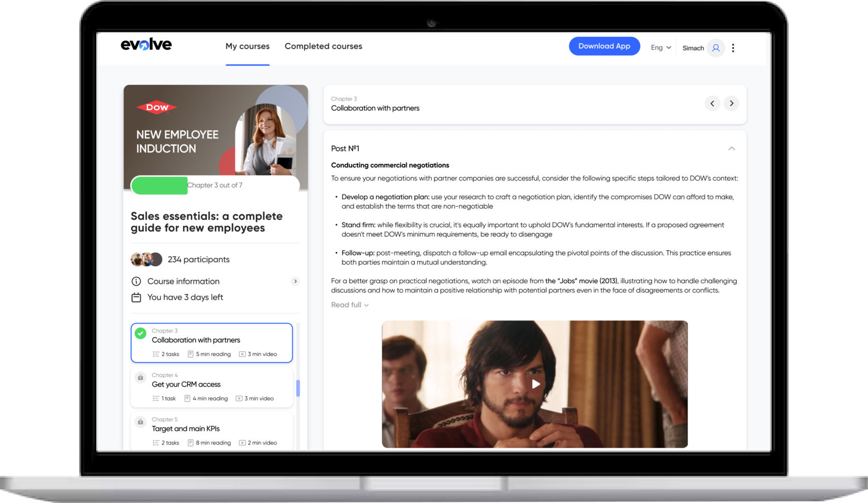Click the video icon showing 3 min video

coord(242,354)
